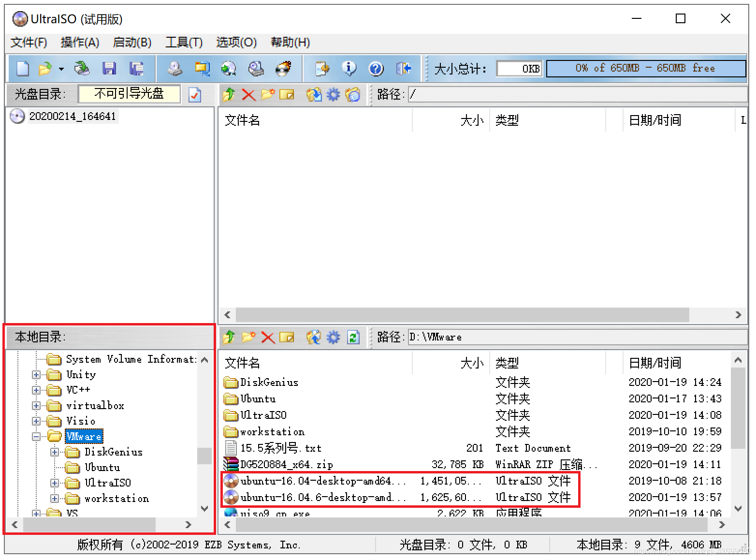Select the 20200214_164641 disc root node
This screenshot has width=756, height=560.
click(72, 116)
